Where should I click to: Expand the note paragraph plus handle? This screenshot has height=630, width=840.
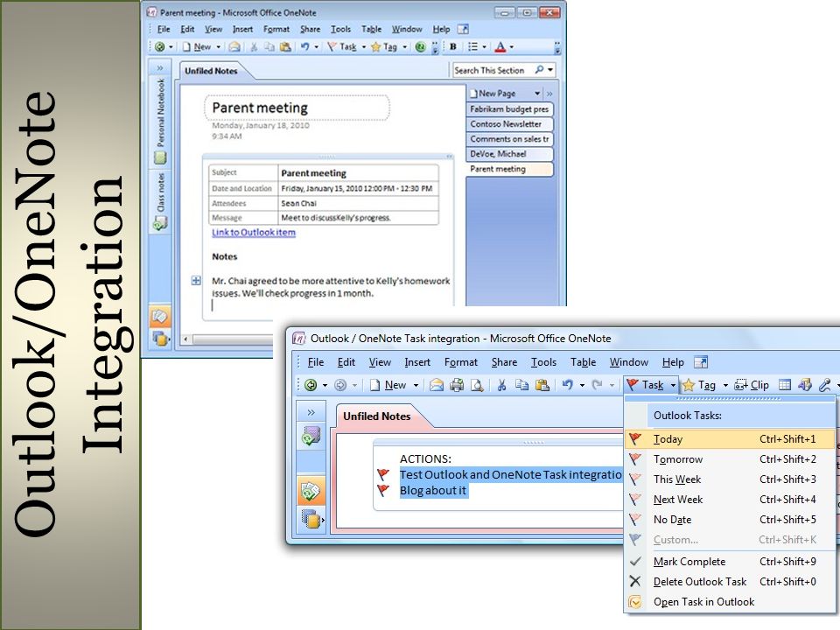click(x=196, y=280)
